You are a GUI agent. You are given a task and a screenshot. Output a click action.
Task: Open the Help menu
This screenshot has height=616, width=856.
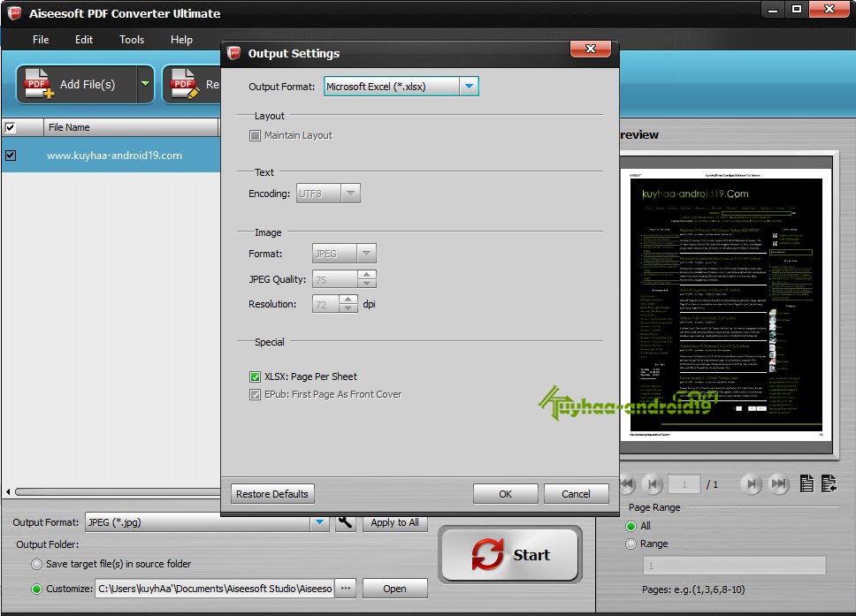pos(181,39)
